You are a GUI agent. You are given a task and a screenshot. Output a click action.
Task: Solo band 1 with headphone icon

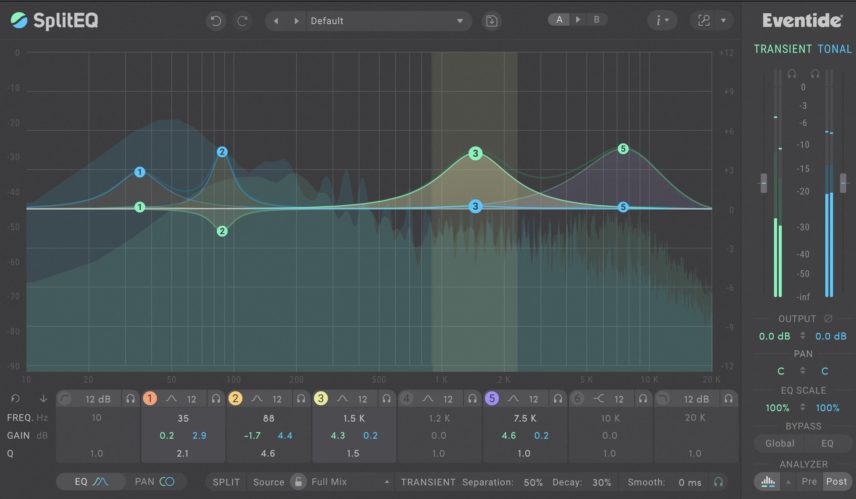pyautogui.click(x=216, y=399)
